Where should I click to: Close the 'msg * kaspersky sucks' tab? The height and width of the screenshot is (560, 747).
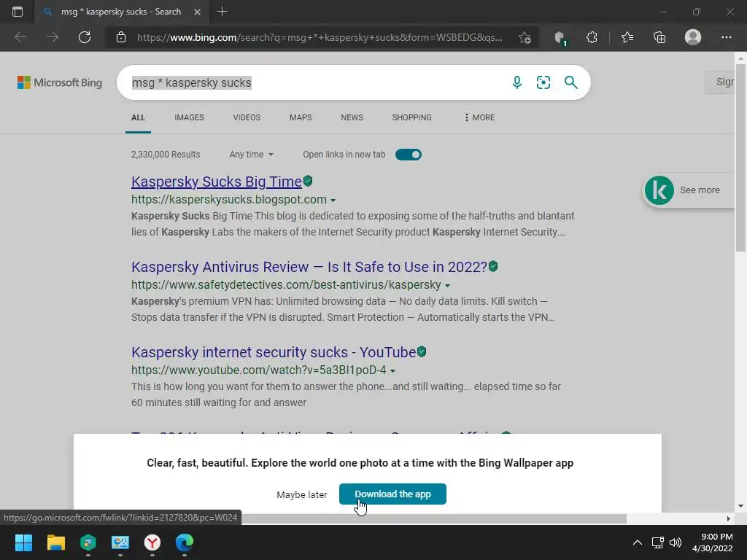(197, 12)
